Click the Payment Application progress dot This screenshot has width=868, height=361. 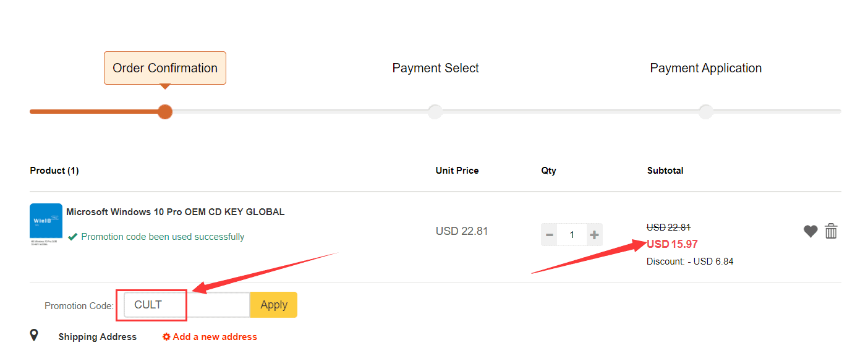pos(705,112)
